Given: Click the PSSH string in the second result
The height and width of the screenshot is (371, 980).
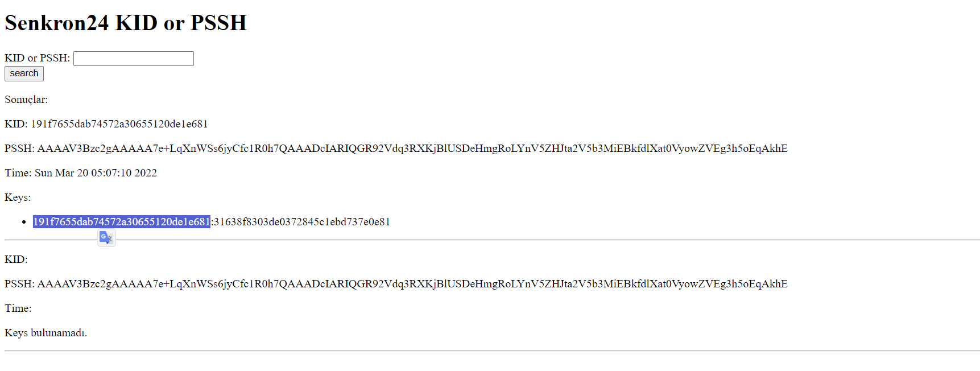Looking at the screenshot, I should click(x=412, y=284).
